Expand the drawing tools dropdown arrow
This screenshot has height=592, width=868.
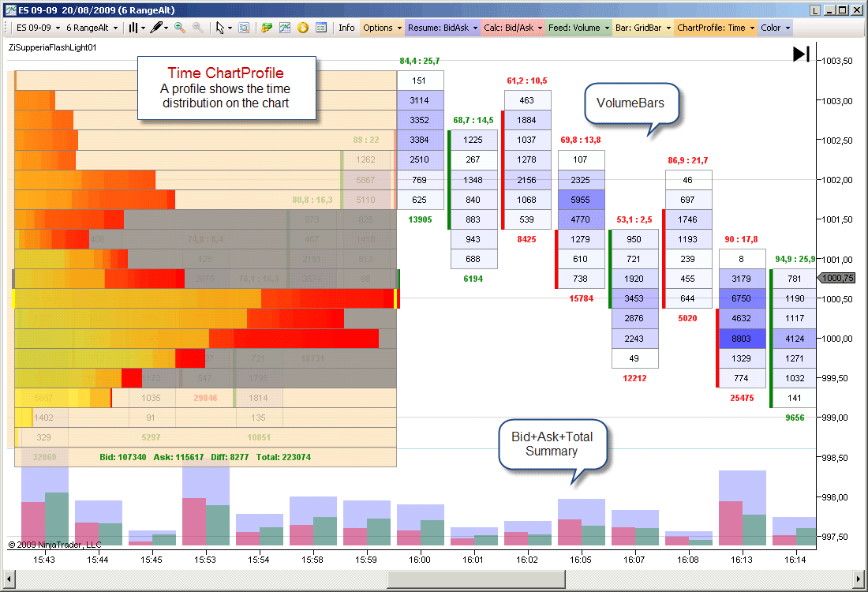[166, 28]
